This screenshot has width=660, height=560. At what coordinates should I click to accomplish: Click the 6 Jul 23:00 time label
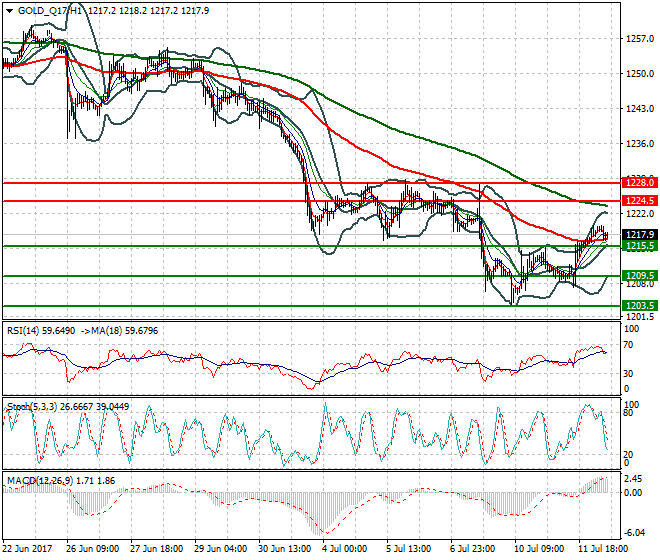click(473, 549)
